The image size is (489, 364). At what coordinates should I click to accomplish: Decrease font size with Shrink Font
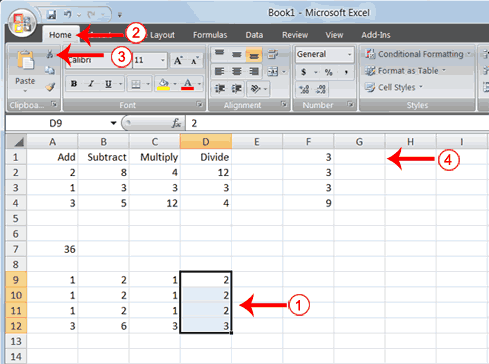(x=195, y=60)
